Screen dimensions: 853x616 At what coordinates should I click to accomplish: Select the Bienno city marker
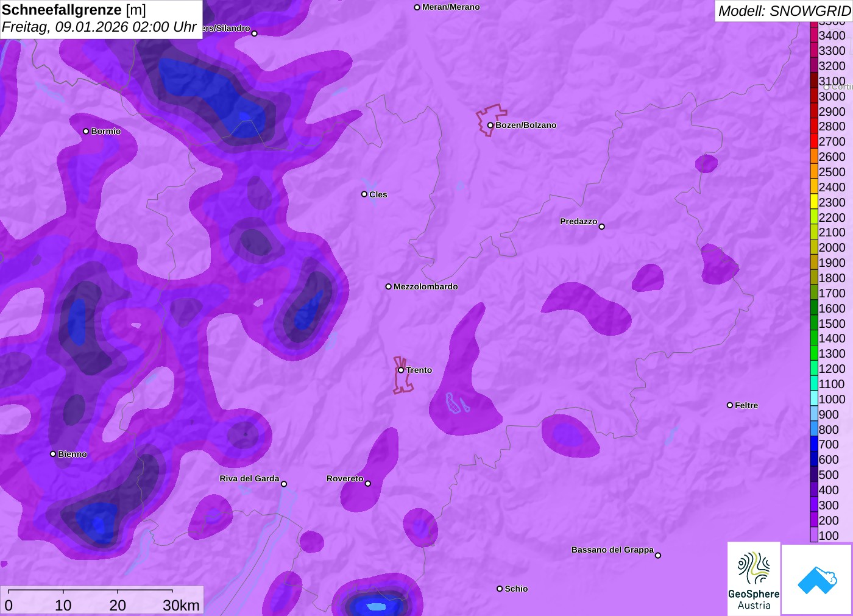point(53,454)
